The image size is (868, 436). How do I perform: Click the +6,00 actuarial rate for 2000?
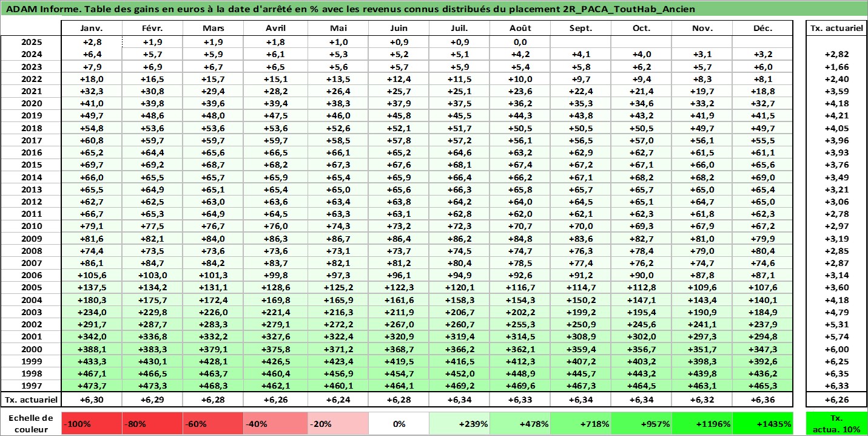tap(836, 349)
